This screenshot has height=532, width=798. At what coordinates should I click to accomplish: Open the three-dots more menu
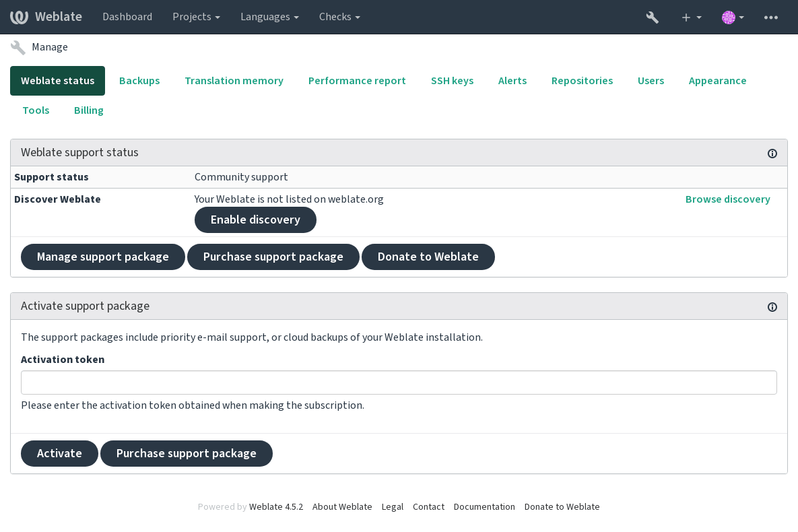coord(770,18)
